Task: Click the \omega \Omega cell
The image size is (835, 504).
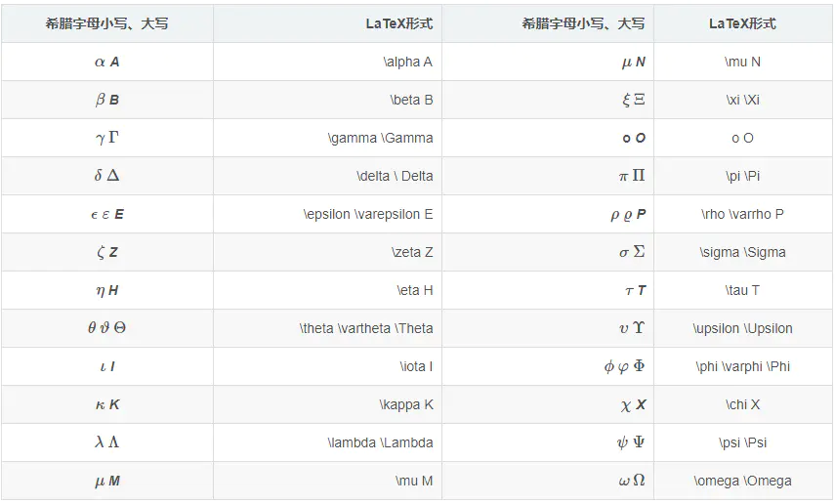Action: (x=743, y=481)
